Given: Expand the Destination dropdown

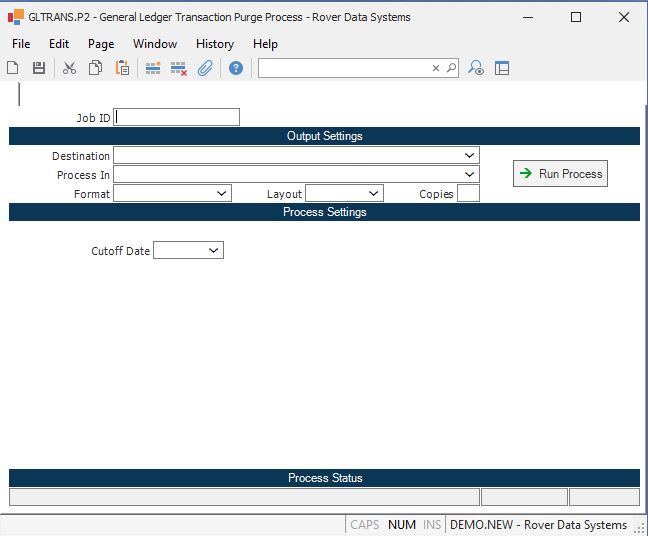Looking at the screenshot, I should point(470,156).
